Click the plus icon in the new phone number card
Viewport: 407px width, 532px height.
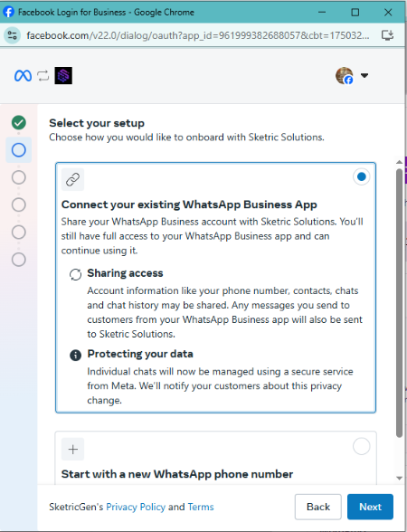[72, 449]
